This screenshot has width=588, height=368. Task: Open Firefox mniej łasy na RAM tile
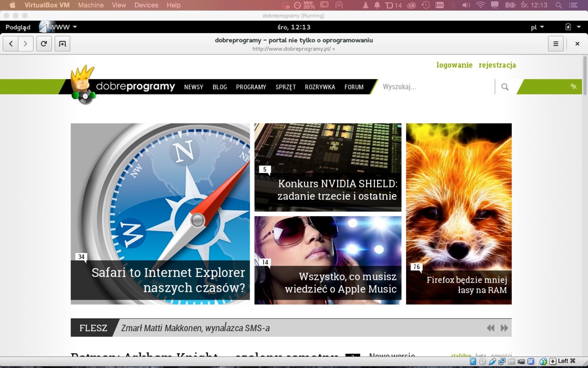[459, 214]
